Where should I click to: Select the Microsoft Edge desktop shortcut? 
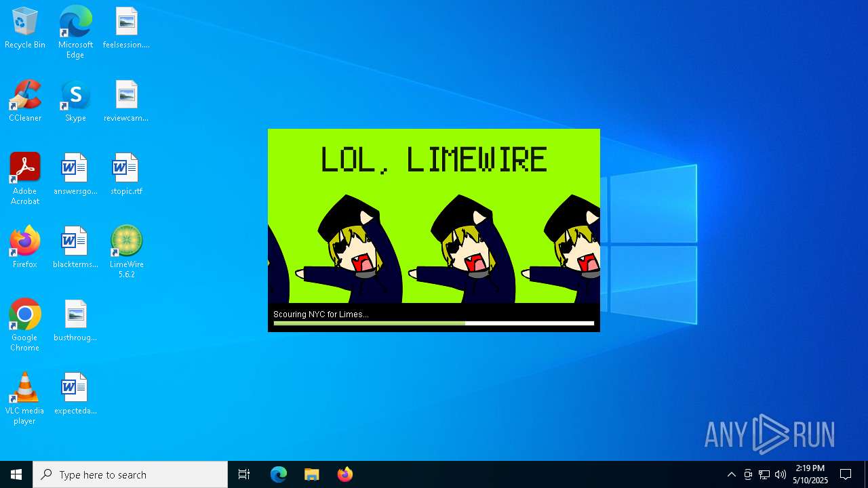pyautogui.click(x=75, y=33)
